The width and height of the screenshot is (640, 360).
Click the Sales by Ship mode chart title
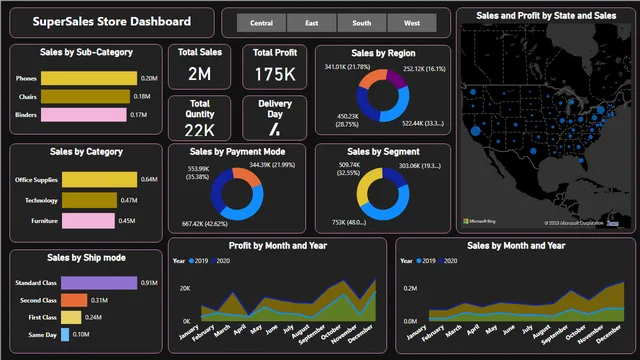(x=86, y=258)
